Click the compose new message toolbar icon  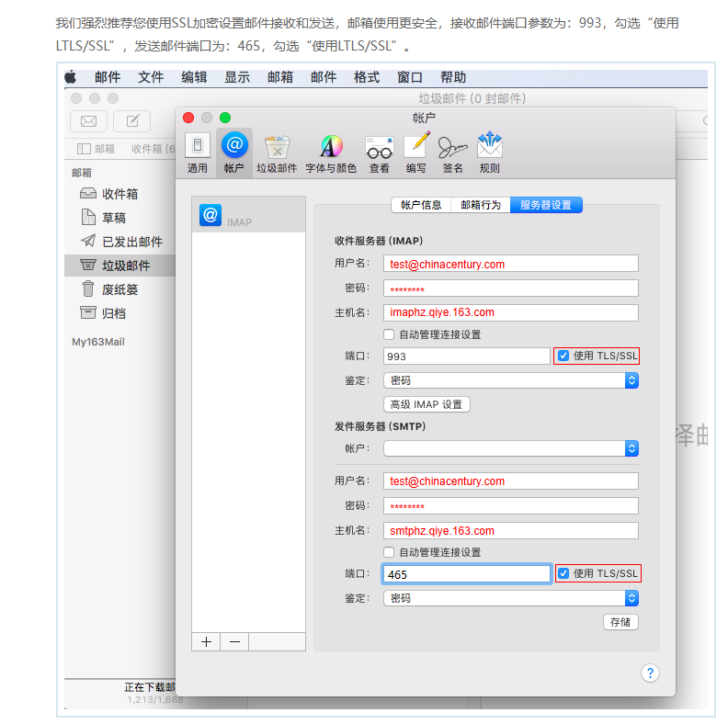(132, 121)
